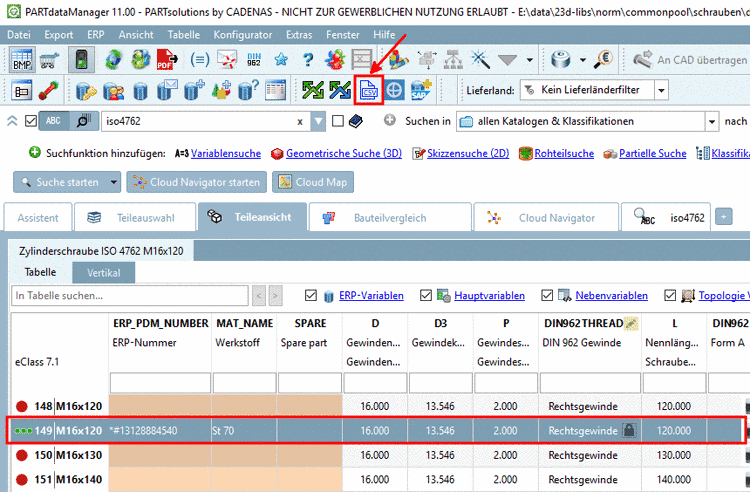Open the Variablensuche link
The width and height of the screenshot is (750, 492).
click(x=226, y=153)
